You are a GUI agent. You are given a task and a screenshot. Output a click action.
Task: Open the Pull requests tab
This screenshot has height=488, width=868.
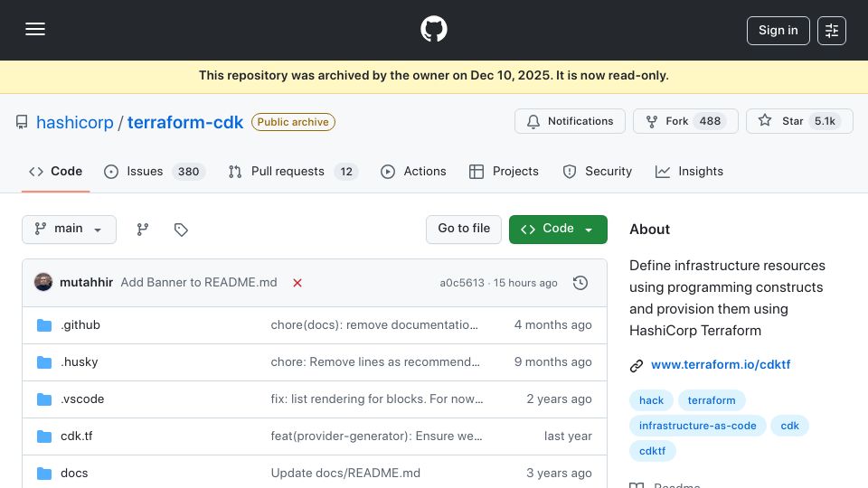293,172
